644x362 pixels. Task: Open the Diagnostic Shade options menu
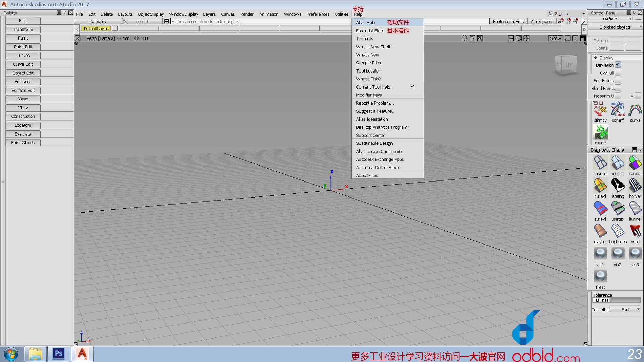click(x=634, y=150)
